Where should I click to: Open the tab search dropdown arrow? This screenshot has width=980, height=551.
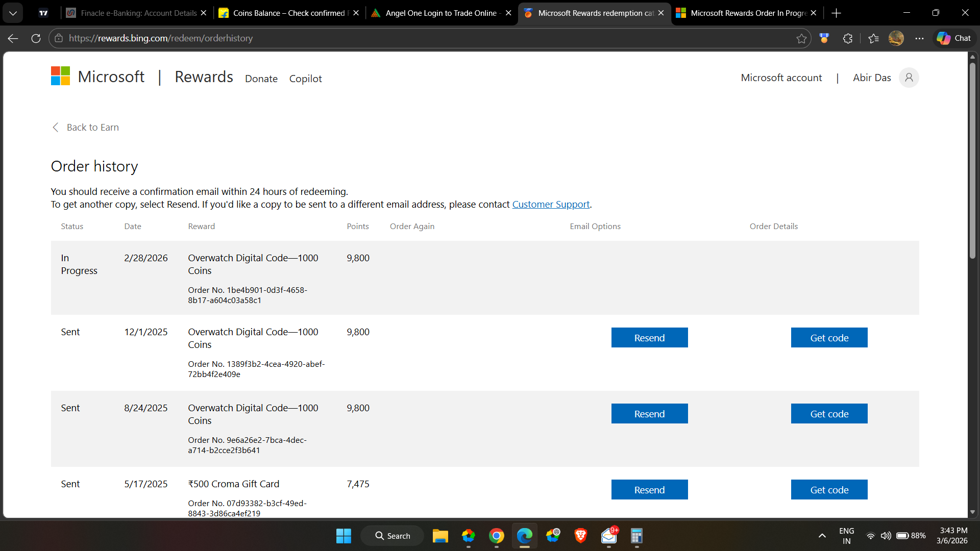click(13, 13)
